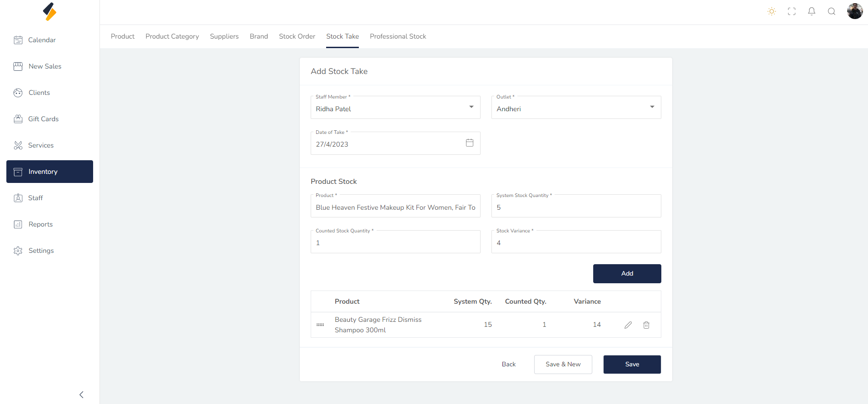The height and width of the screenshot is (404, 868).
Task: Enter fullscreen mode via top bar icon
Action: tap(791, 11)
